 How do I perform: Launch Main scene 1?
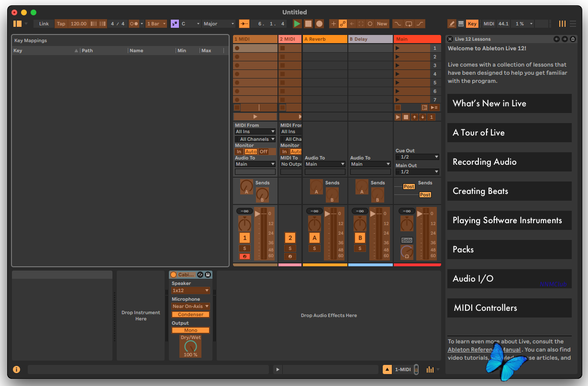[397, 48]
